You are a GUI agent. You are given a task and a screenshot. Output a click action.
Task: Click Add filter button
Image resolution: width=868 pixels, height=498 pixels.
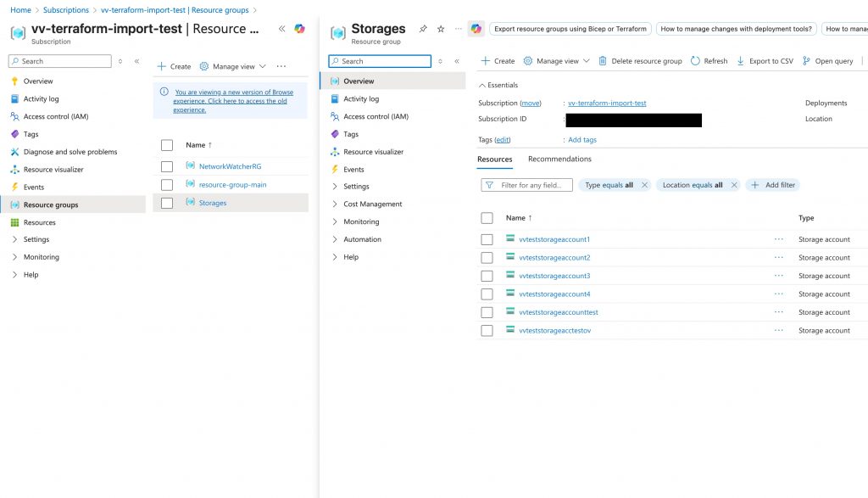tap(773, 185)
